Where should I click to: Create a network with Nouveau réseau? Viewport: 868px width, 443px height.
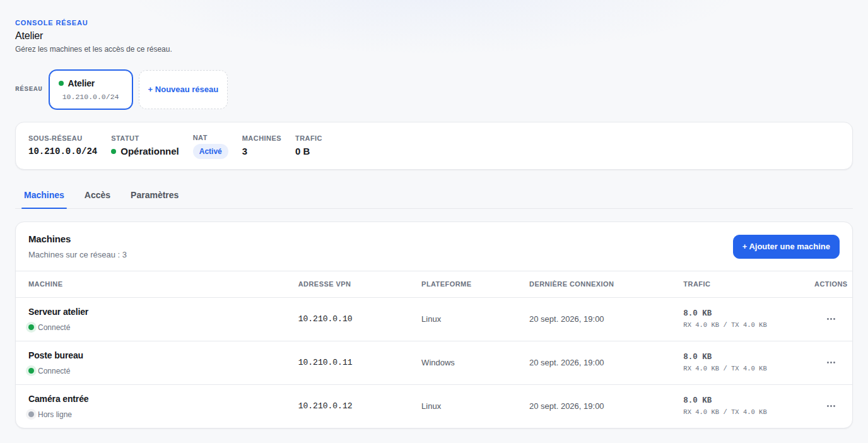183,90
